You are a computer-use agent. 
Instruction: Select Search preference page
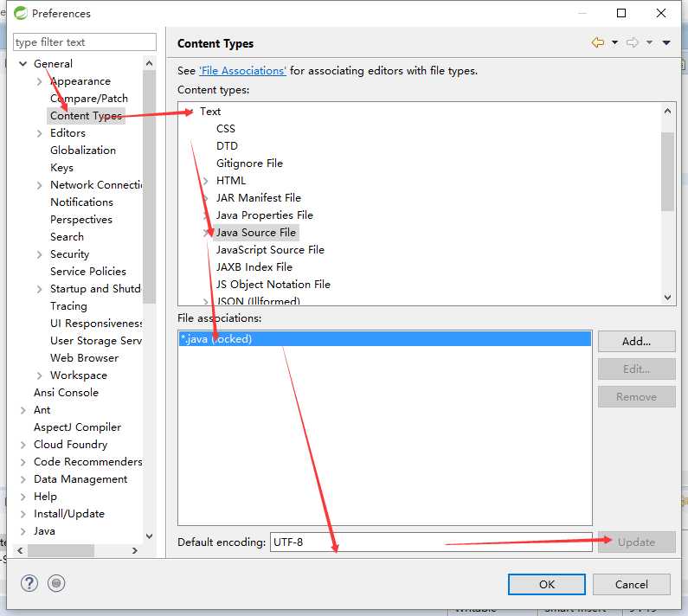coord(67,237)
